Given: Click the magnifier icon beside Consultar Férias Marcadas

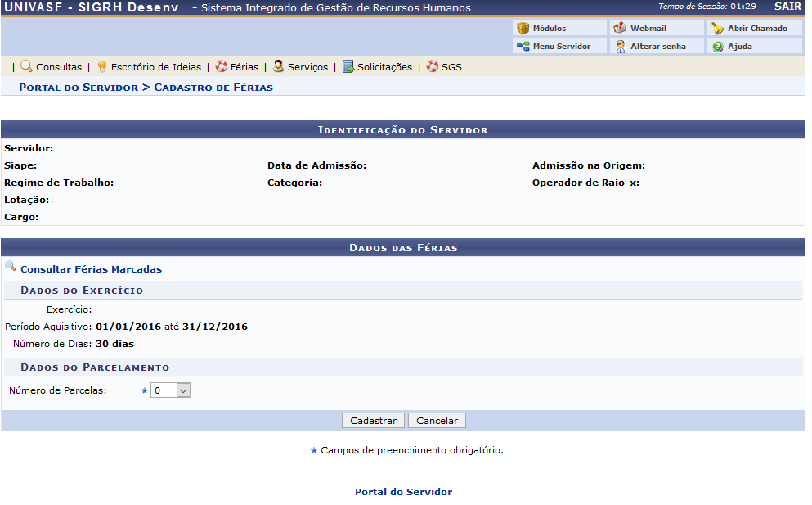Looking at the screenshot, I should click(11, 267).
